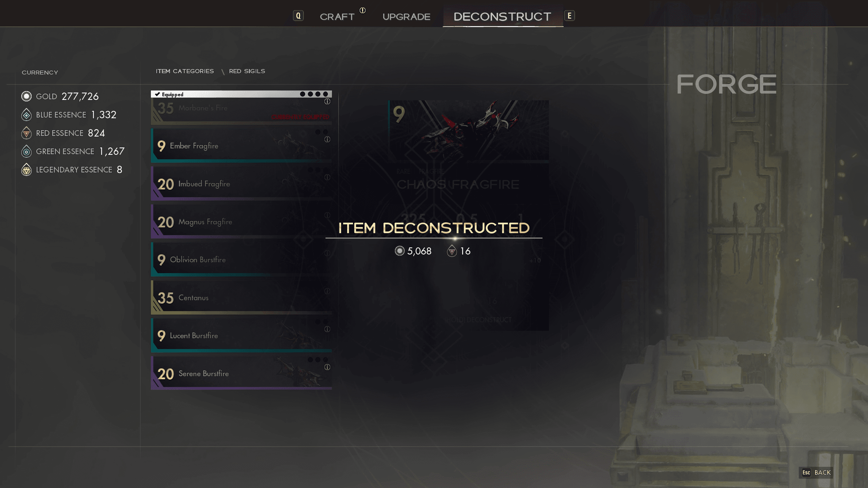This screenshot has height=488, width=868.
Task: Click the Red Essence triangle icon
Action: 26,133
